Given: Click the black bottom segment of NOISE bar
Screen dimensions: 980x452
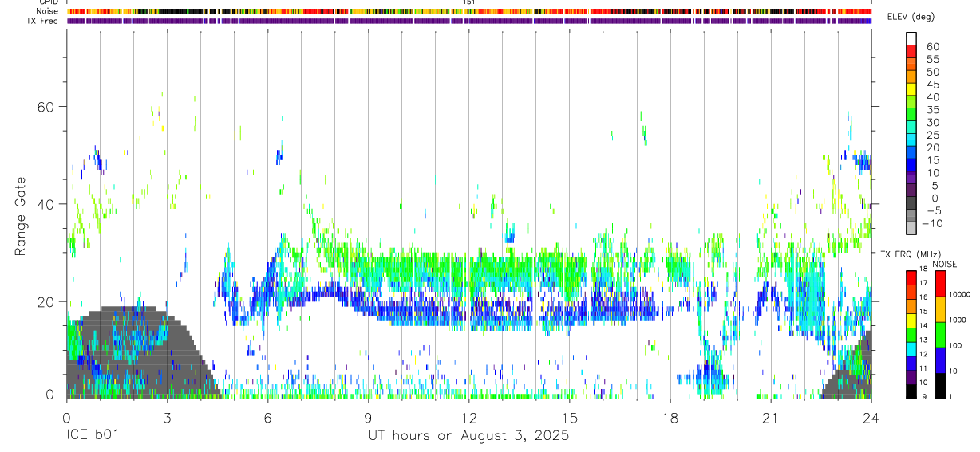Looking at the screenshot, I should point(939,386).
